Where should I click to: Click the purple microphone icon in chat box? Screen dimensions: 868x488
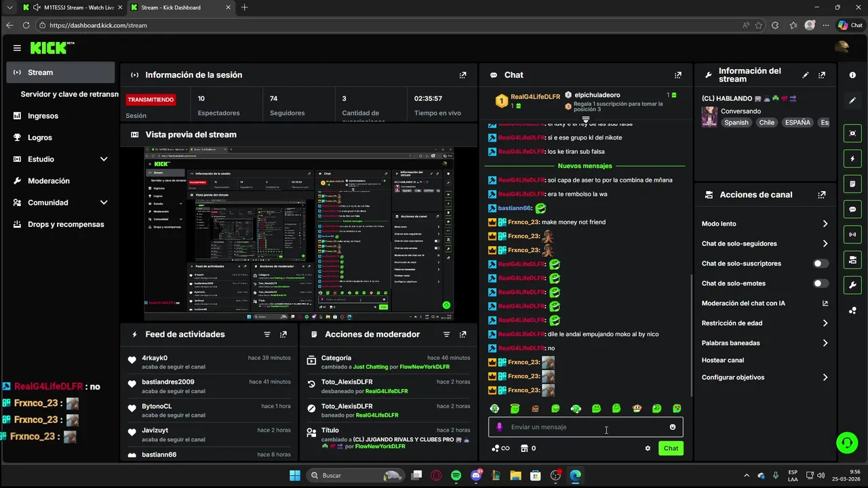(500, 427)
